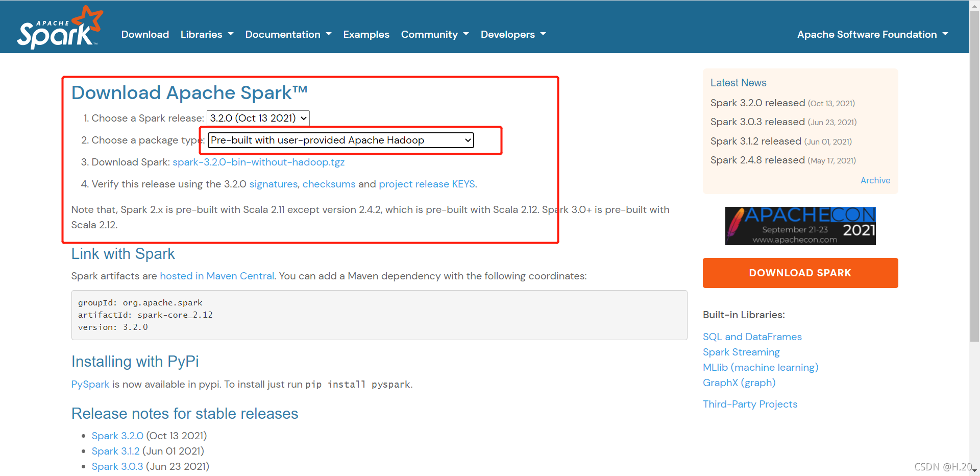980x476 pixels.
Task: Open Spark 3.1.2 release notes
Action: click(115, 451)
